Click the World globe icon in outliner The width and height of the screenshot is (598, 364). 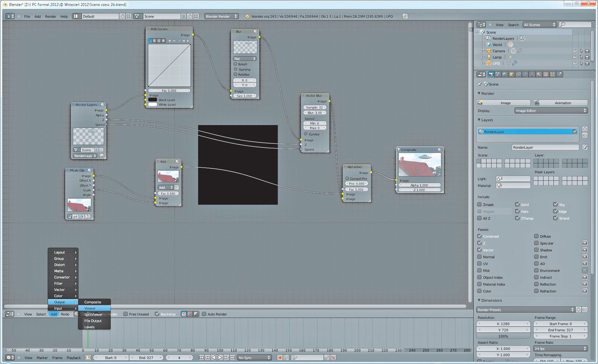[x=489, y=45]
